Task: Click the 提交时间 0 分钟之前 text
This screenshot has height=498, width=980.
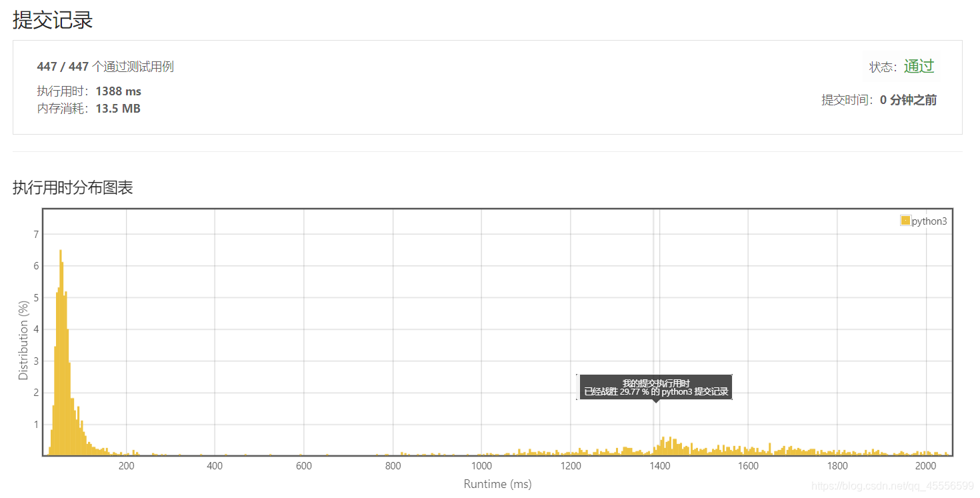Action: (x=879, y=100)
